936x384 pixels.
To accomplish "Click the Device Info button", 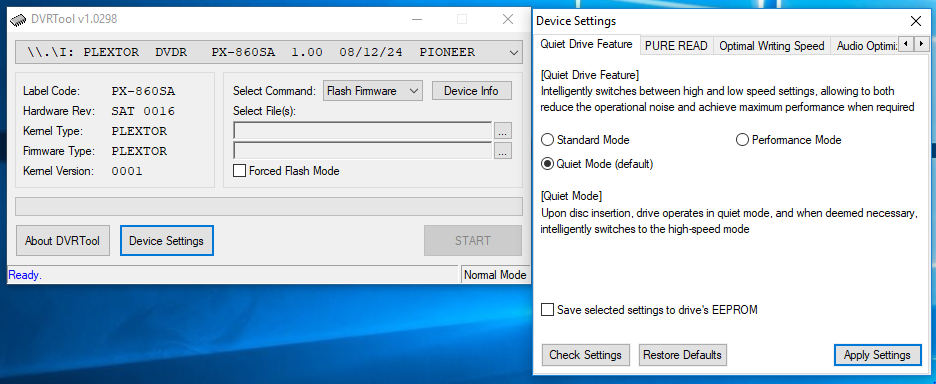I will tap(472, 91).
